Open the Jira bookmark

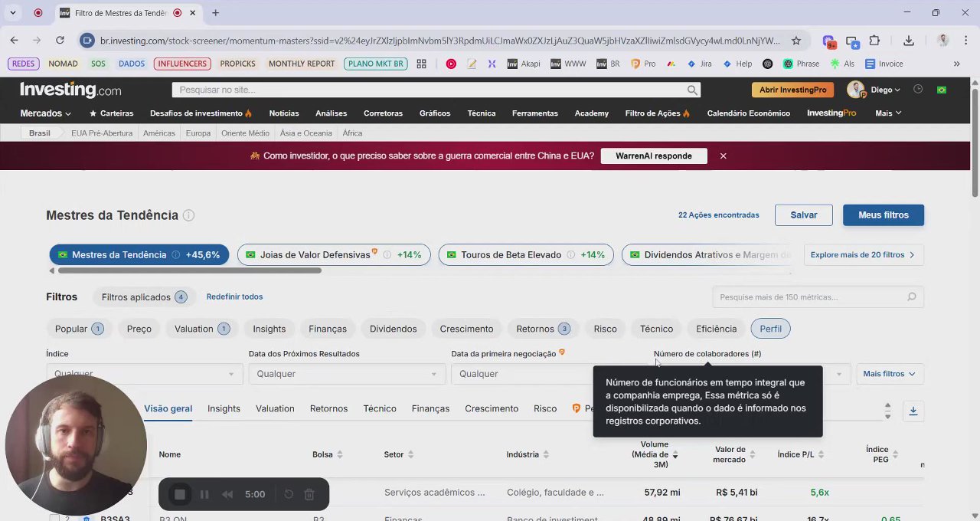tap(700, 64)
